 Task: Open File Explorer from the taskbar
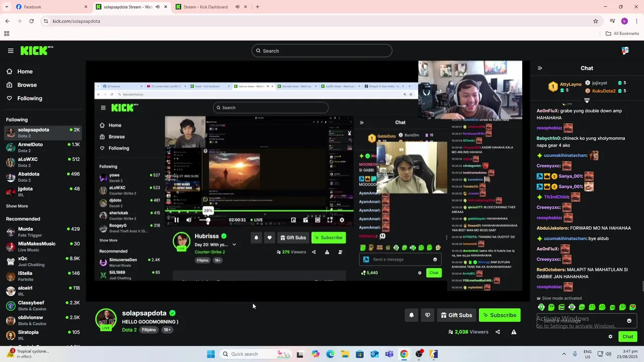(x=345, y=354)
